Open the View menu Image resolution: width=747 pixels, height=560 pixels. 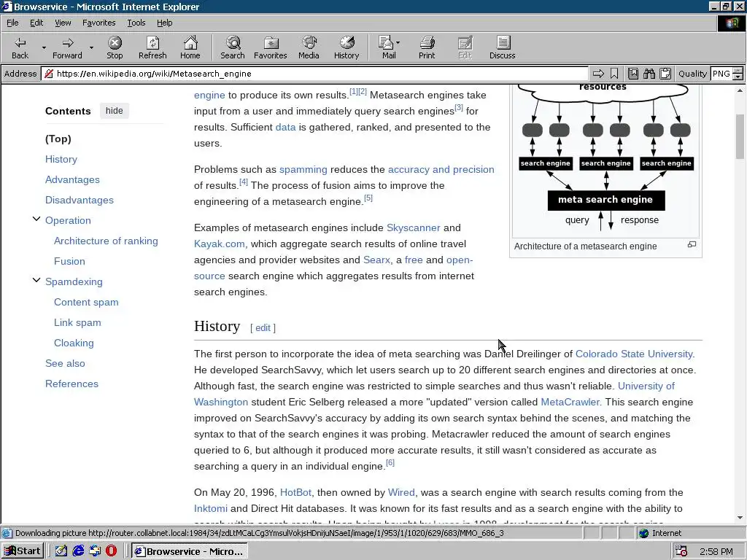coord(63,23)
